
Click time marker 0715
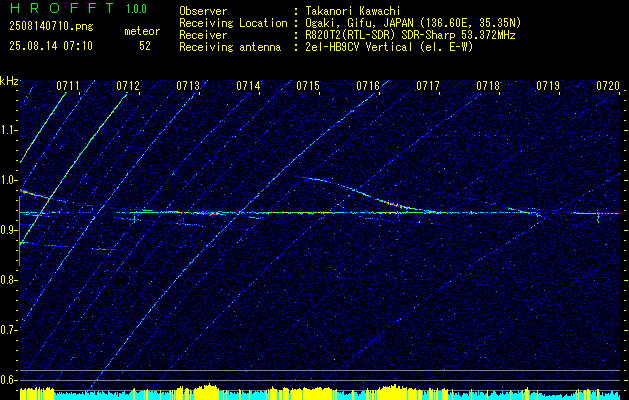pos(308,86)
